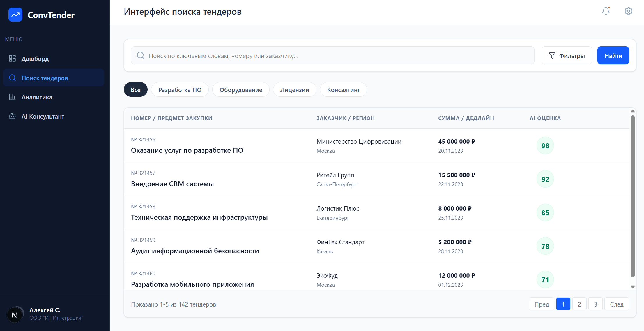Click the region Казань
The width and height of the screenshot is (644, 331).
(x=325, y=251)
